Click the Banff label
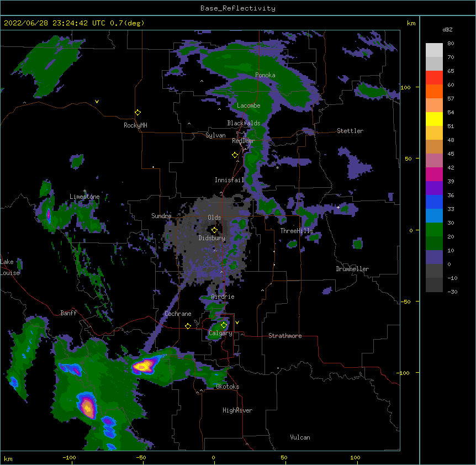476x465 pixels. pos(68,313)
